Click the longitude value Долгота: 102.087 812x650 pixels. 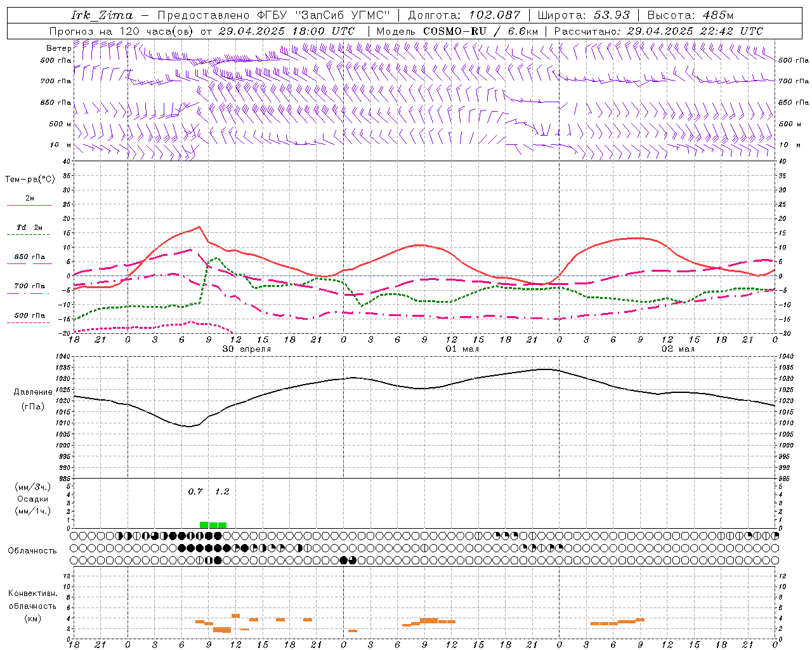pos(464,15)
